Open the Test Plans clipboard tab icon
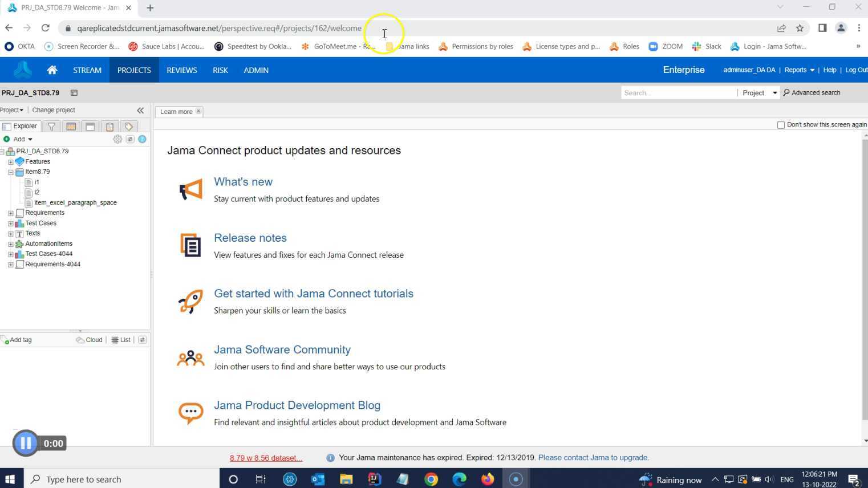 [109, 127]
